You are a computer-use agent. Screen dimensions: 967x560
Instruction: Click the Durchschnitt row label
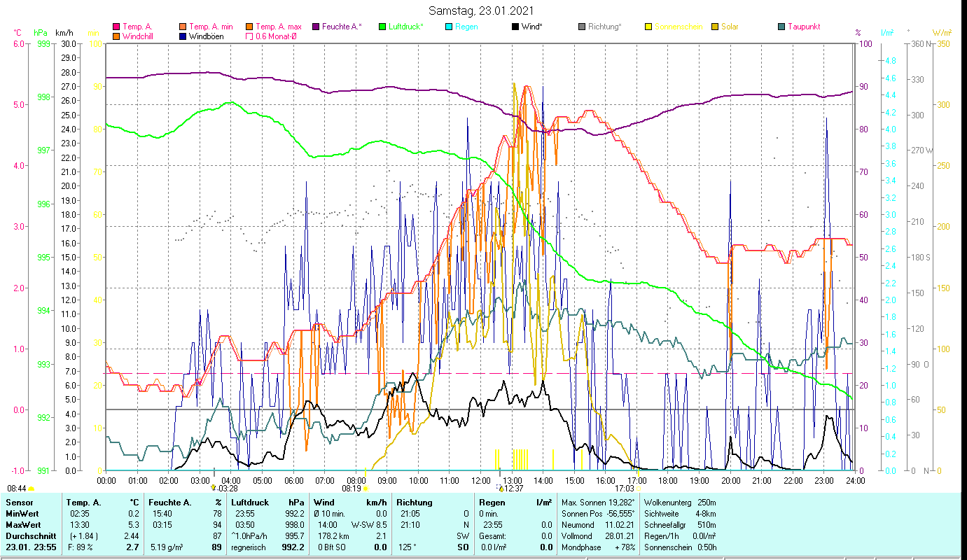tap(29, 536)
